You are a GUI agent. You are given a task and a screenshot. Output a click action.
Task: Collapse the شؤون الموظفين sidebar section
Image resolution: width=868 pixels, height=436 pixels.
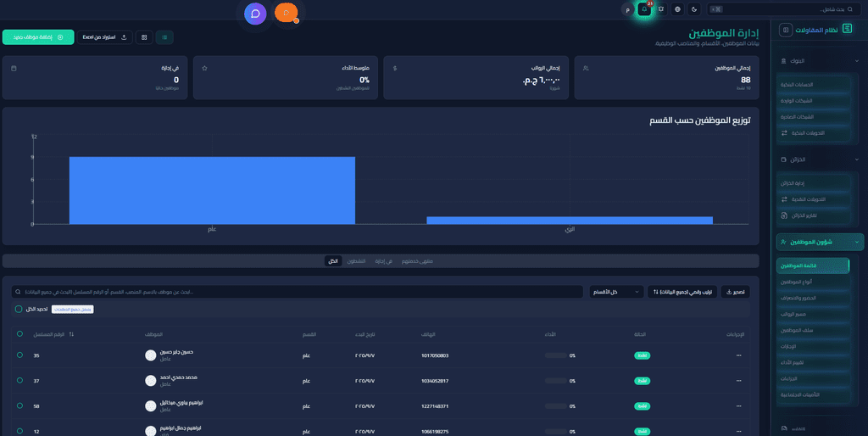click(x=820, y=242)
